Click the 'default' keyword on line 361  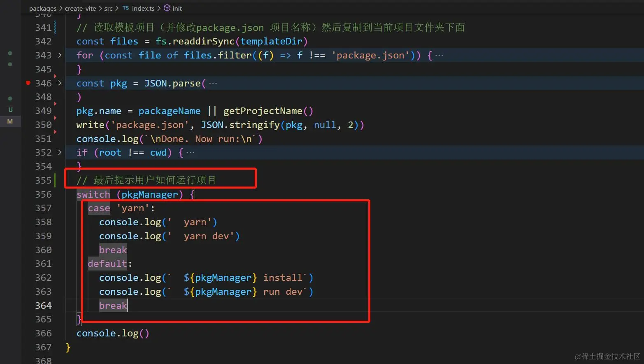click(107, 264)
